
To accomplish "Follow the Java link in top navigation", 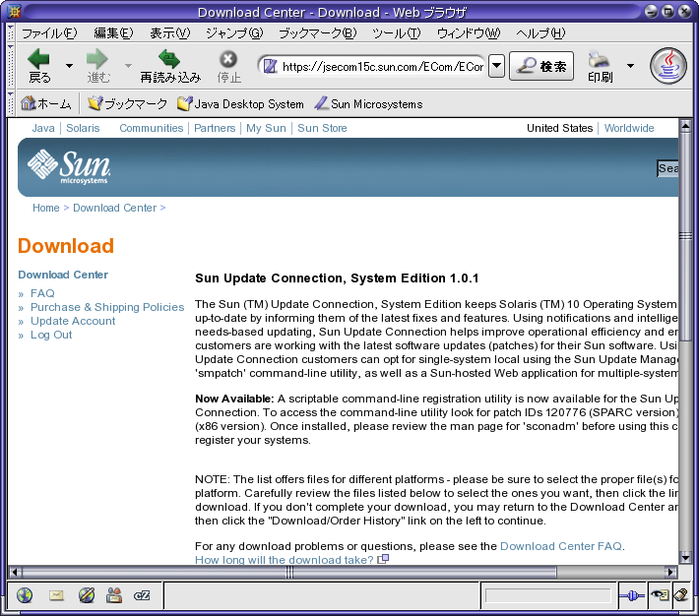I will 43,128.
